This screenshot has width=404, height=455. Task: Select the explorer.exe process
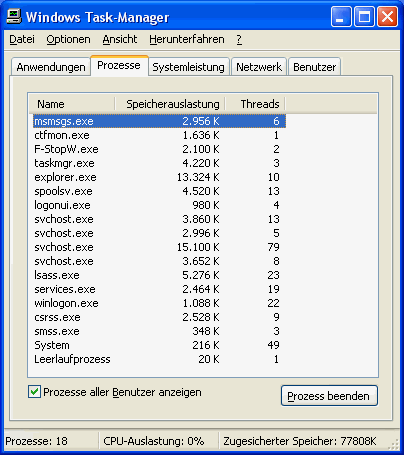tap(159, 177)
